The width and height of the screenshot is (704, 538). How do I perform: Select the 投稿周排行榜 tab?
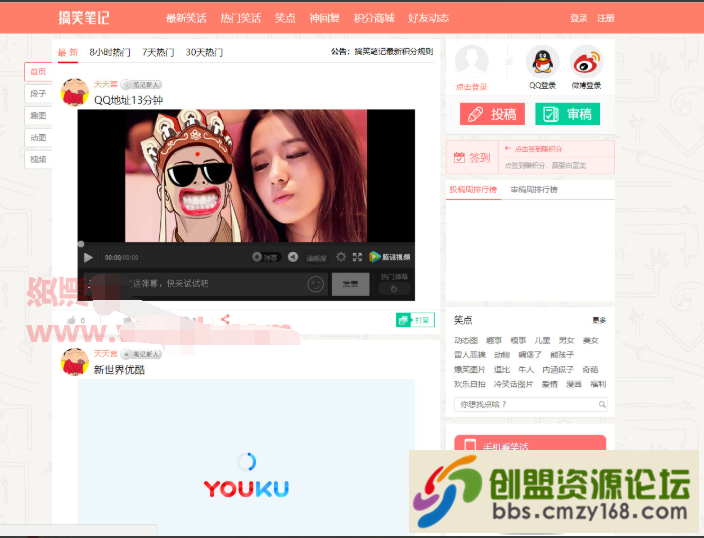(473, 190)
